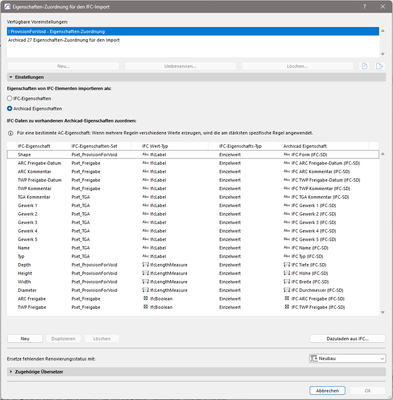Select the Gewerk 4 row
The width and height of the screenshot is (393, 400).
click(193, 231)
